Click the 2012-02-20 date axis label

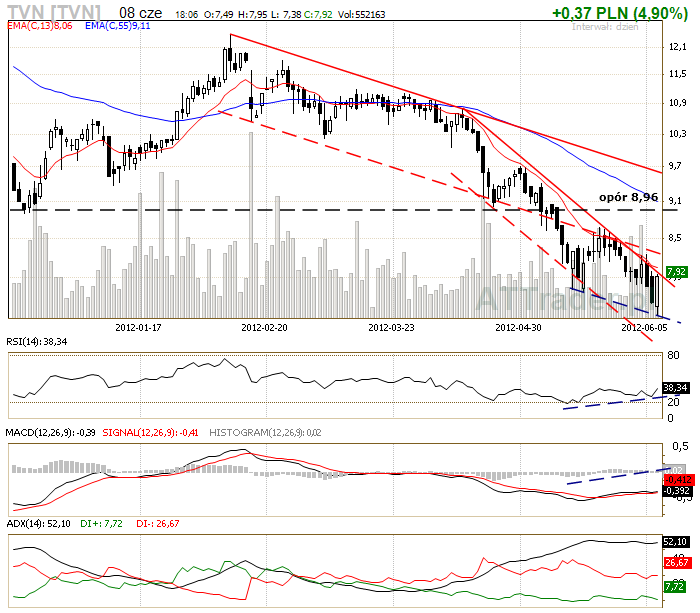pyautogui.click(x=264, y=328)
